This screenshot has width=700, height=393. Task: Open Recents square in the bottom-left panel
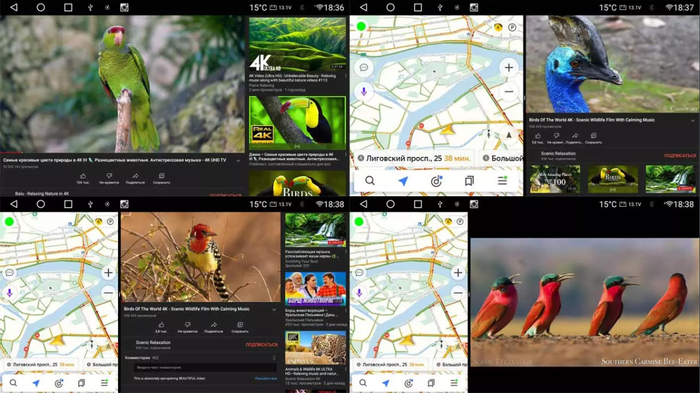68,204
